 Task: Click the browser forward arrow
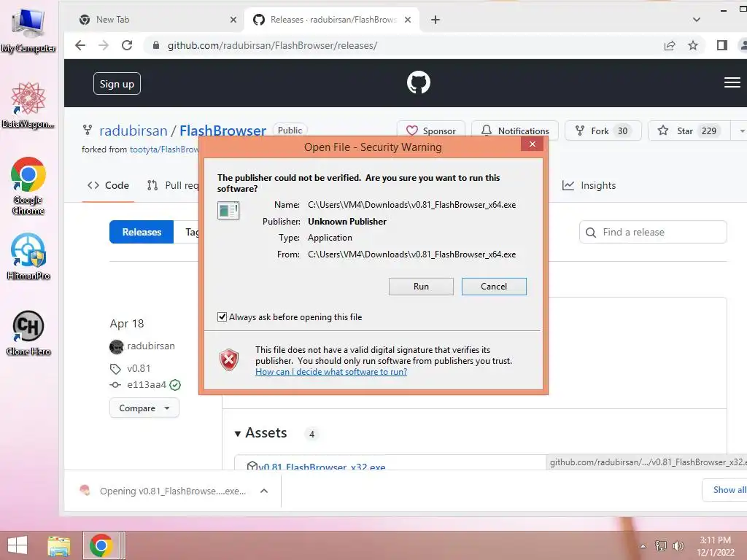(104, 45)
